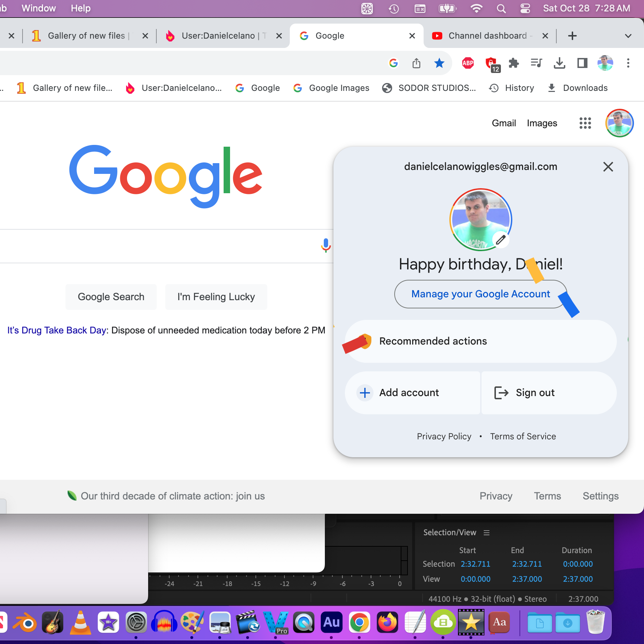Expand the tab search chevron
644x644 pixels.
(628, 36)
